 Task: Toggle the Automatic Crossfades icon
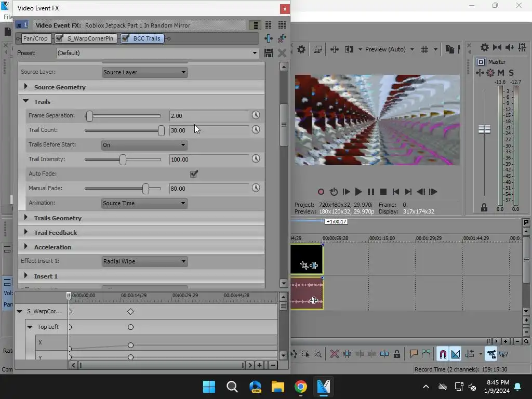pyautogui.click(x=455, y=354)
